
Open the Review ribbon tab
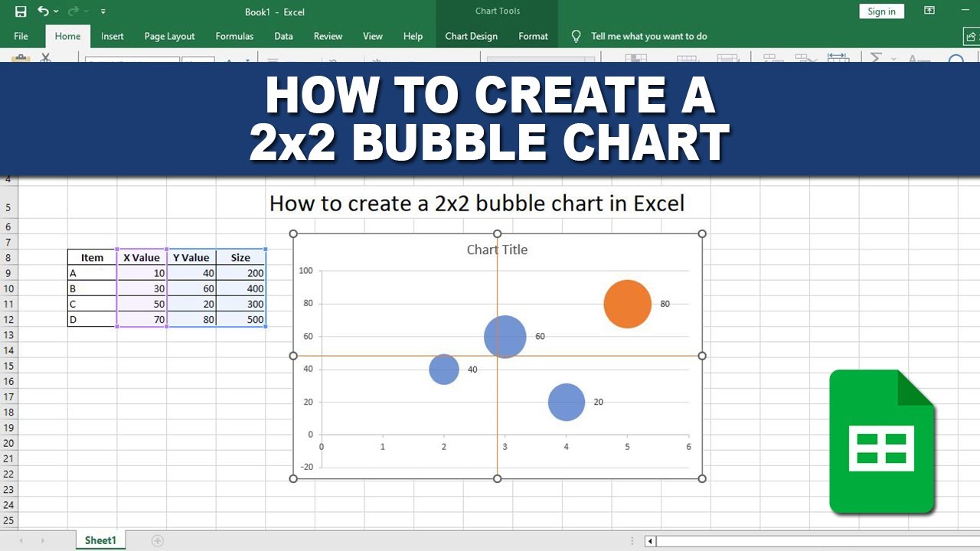click(x=328, y=36)
